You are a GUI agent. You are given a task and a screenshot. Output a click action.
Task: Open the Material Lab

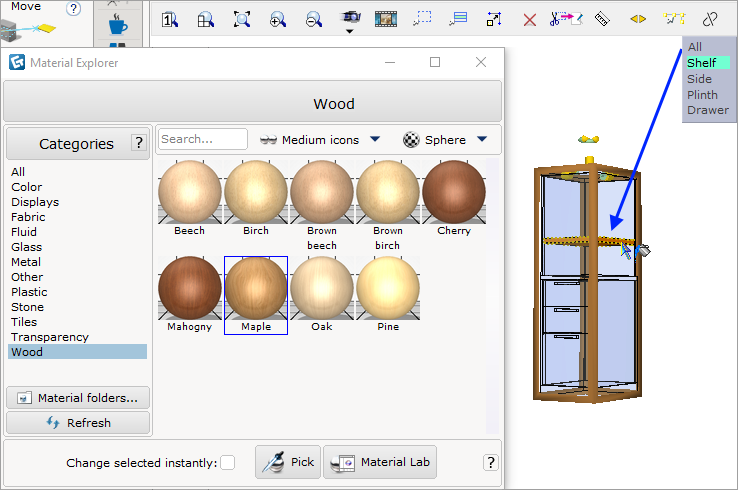click(380, 462)
